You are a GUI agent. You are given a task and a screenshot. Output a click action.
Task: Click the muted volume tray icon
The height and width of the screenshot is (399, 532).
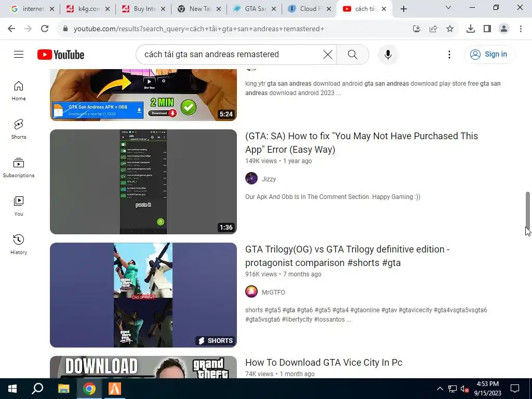pos(464,389)
